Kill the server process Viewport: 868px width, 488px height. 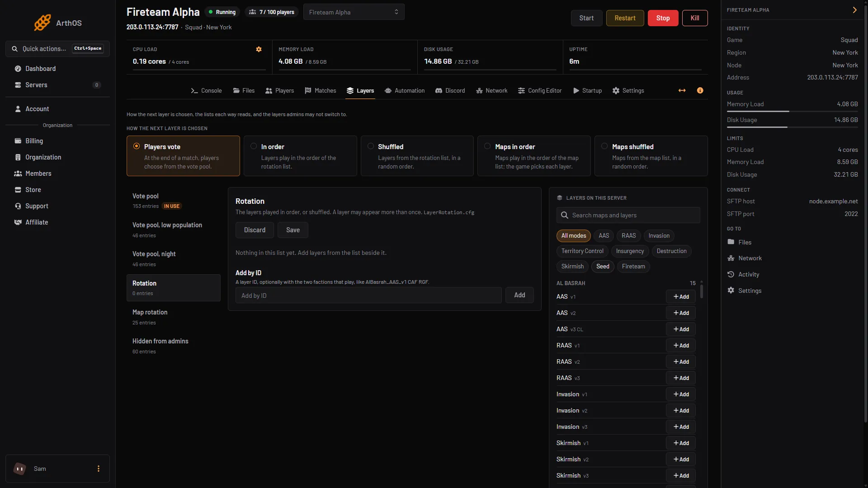coord(695,18)
